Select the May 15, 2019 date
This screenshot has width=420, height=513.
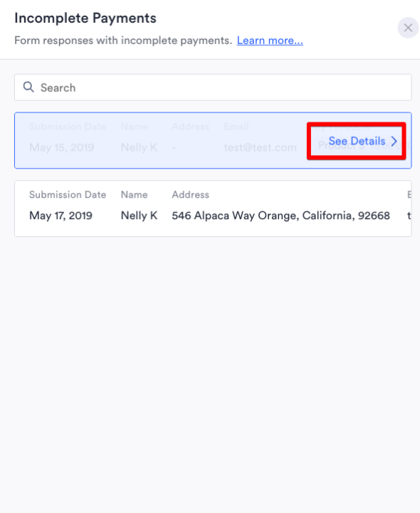pos(61,147)
